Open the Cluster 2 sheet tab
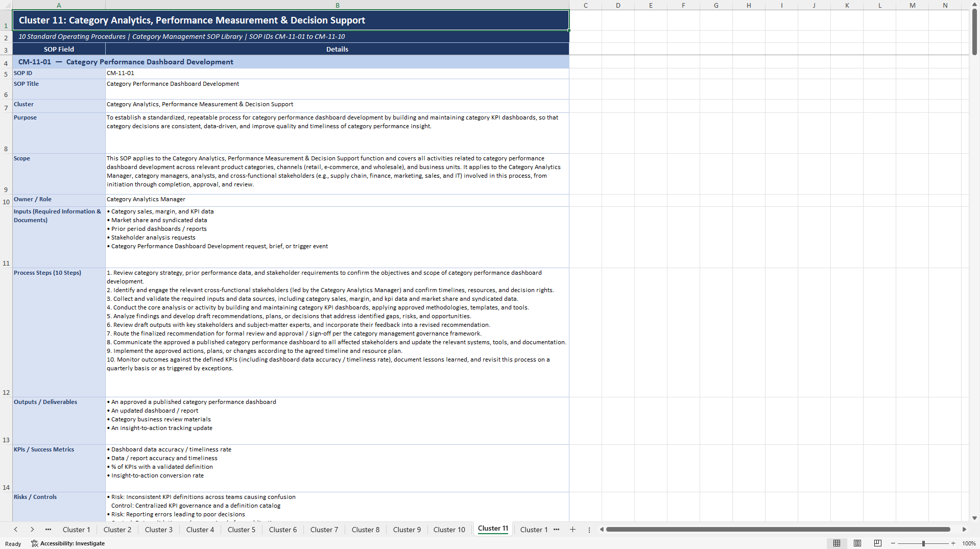980x549 pixels. click(117, 530)
